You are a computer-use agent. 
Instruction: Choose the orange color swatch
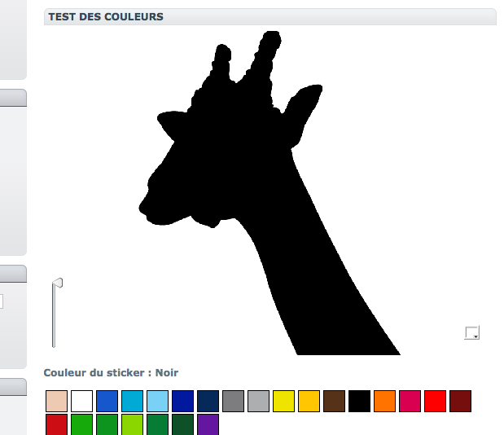(x=384, y=401)
